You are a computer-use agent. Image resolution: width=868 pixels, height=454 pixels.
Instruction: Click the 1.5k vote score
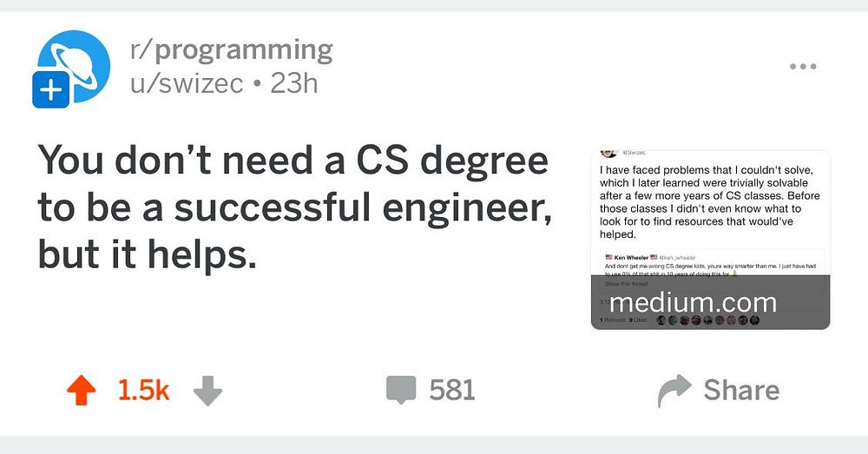click(x=143, y=391)
